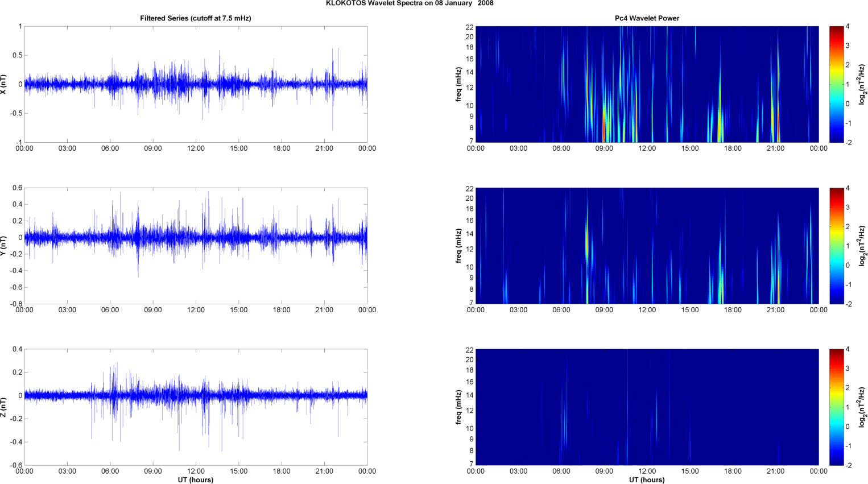Click the 12:00 tick under the X series plot

[x=196, y=148]
